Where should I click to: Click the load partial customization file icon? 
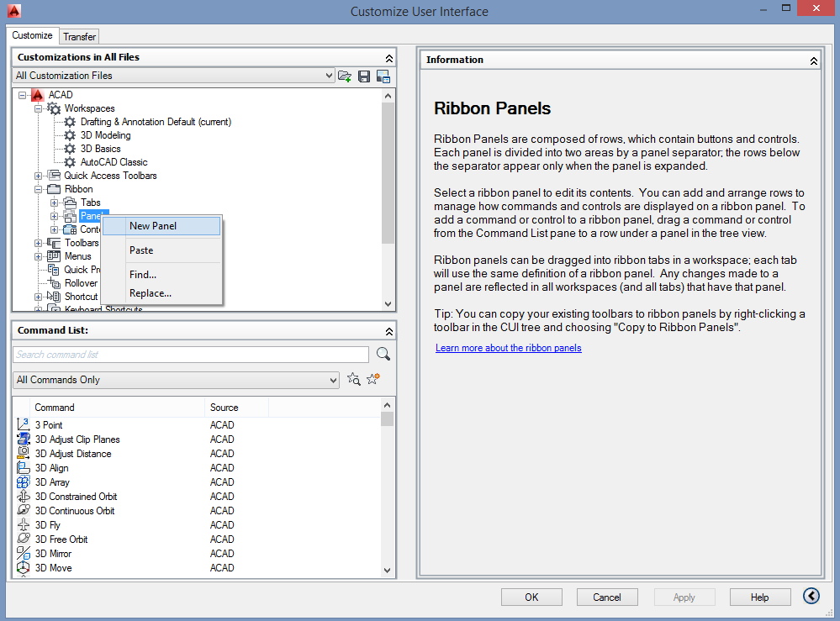pos(345,76)
